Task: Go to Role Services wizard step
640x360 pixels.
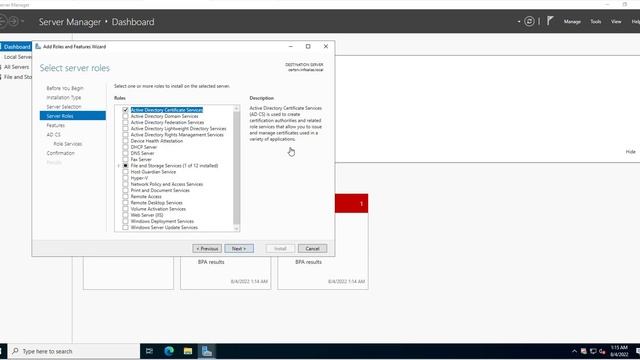Action: (x=68, y=144)
